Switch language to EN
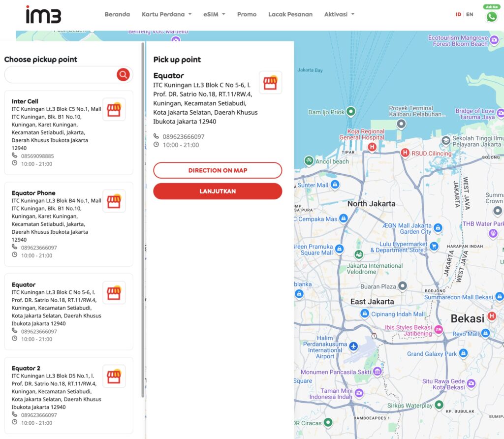The width and height of the screenshot is (504, 439). point(470,14)
